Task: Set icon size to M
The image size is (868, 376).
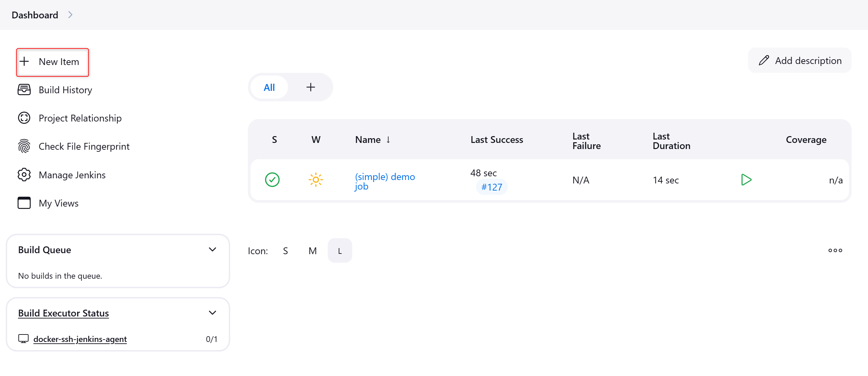Action: coord(313,251)
